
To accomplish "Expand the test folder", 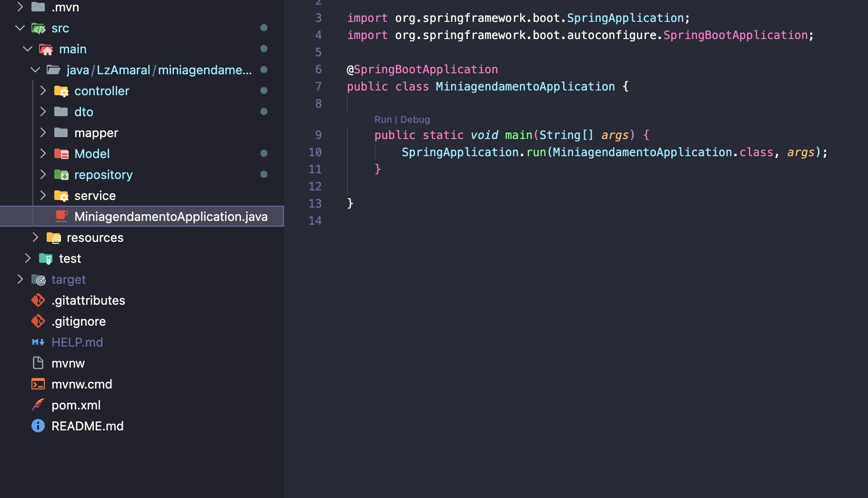I will [28, 258].
